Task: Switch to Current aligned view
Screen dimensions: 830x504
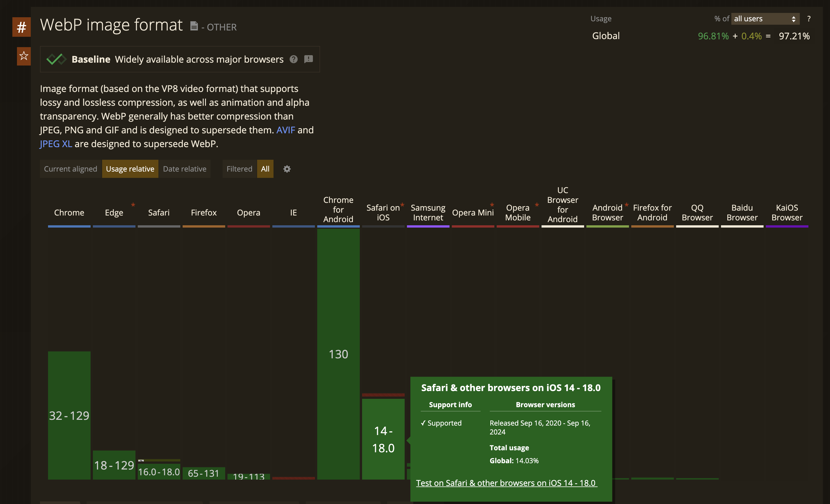Action: (71, 169)
